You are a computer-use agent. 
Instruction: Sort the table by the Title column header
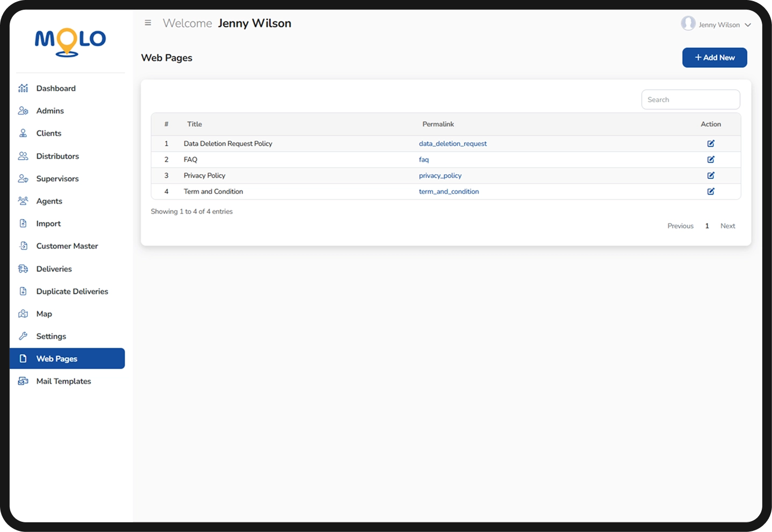click(195, 124)
